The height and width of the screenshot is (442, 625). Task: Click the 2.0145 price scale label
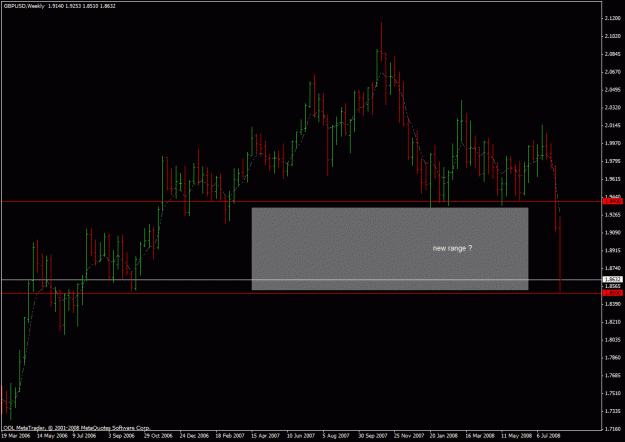tap(613, 126)
